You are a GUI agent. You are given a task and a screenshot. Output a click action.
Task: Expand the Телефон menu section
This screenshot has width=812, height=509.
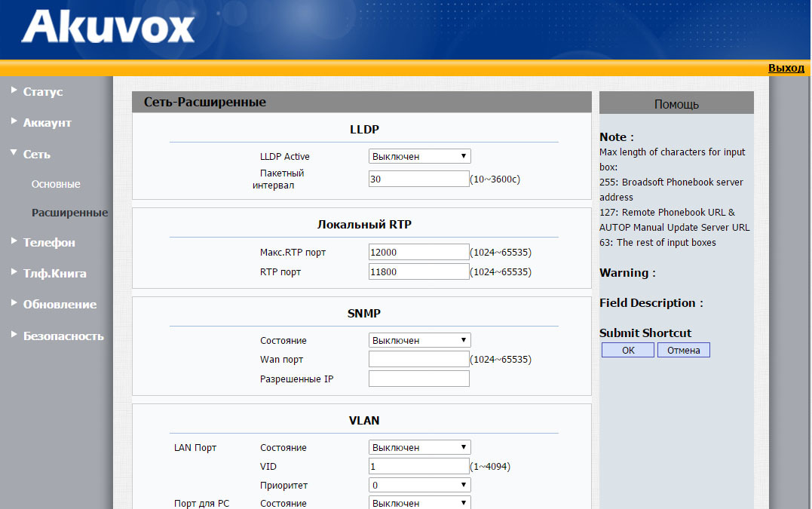click(49, 242)
